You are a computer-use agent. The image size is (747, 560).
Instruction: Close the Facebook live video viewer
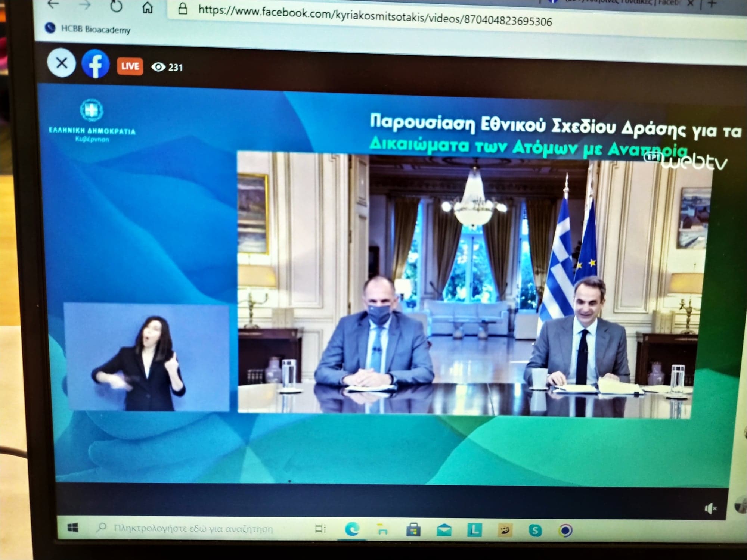pyautogui.click(x=62, y=63)
